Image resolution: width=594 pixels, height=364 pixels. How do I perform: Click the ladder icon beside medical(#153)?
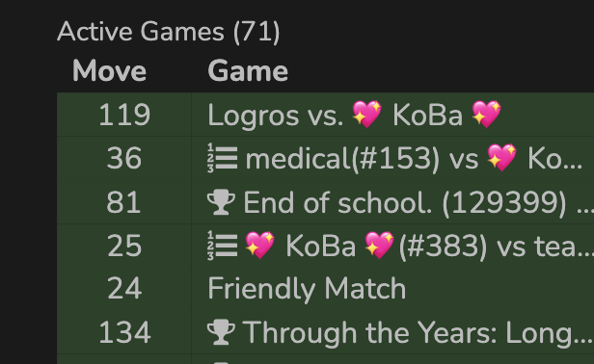(223, 158)
